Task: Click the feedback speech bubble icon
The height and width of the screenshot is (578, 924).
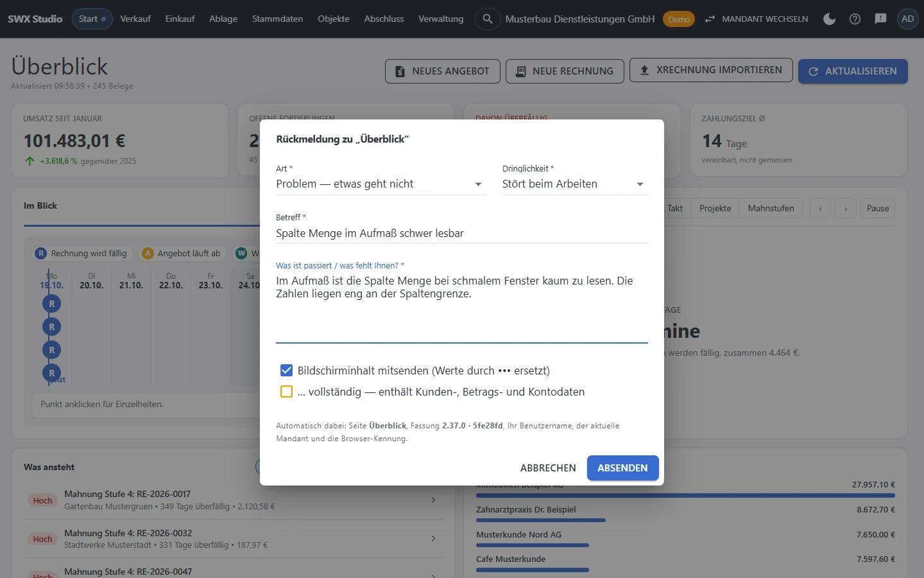Action: pyautogui.click(x=880, y=19)
